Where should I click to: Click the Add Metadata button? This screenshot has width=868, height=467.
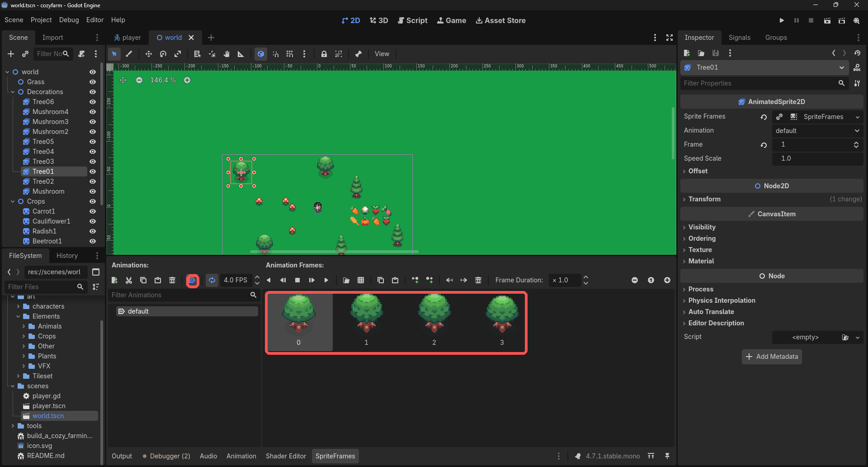click(772, 357)
